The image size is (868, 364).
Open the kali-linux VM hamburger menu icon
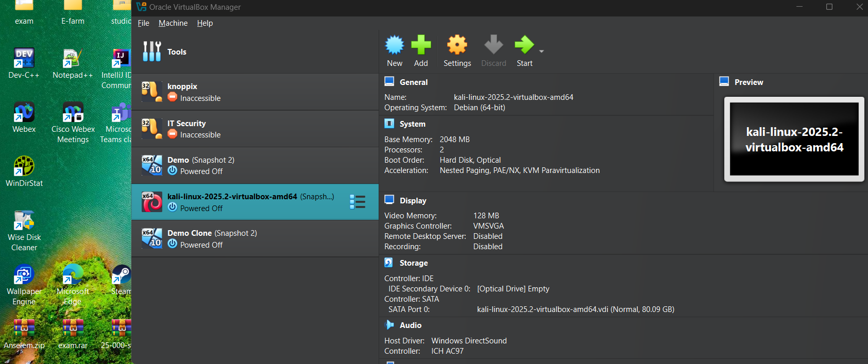pyautogui.click(x=358, y=202)
